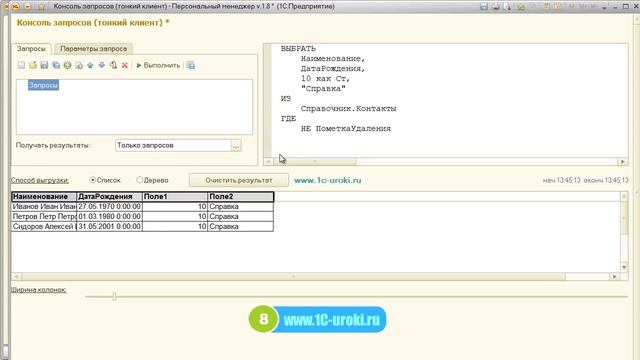
Task: Move query up with up arrow
Action: (90, 65)
